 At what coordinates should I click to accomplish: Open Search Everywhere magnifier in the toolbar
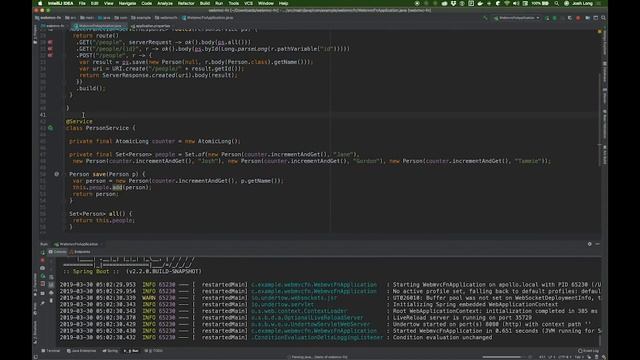(603, 18)
